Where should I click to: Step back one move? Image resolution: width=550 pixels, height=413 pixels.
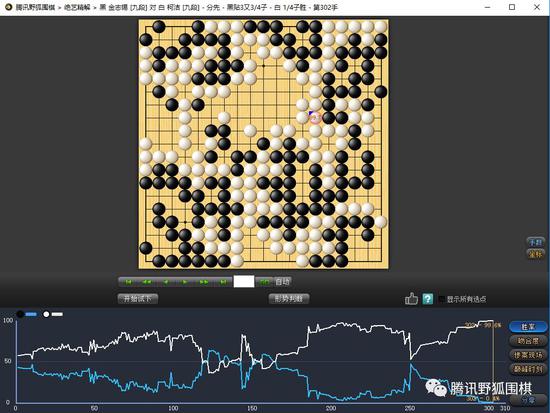coord(166,282)
